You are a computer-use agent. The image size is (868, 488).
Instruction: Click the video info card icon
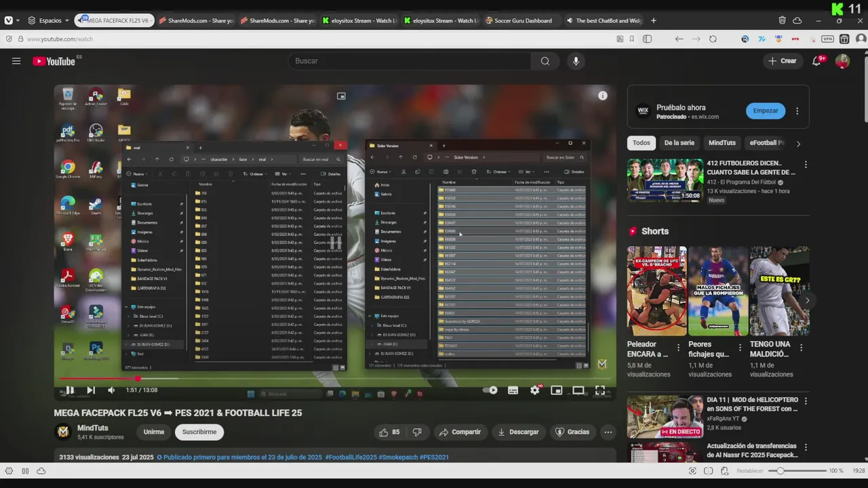click(603, 96)
